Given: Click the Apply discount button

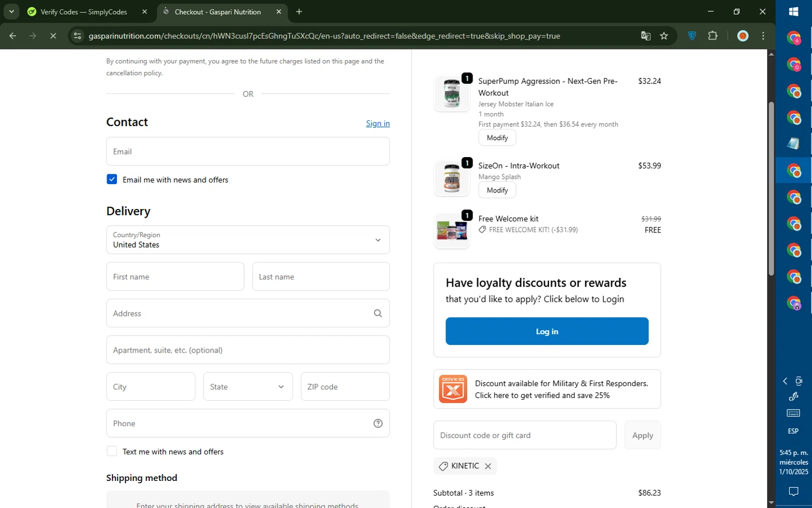Looking at the screenshot, I should (643, 435).
